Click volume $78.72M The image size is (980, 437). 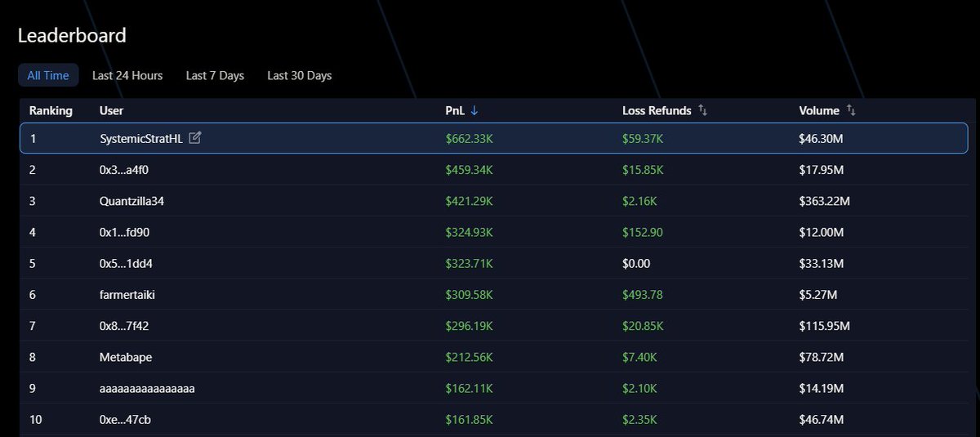click(821, 357)
